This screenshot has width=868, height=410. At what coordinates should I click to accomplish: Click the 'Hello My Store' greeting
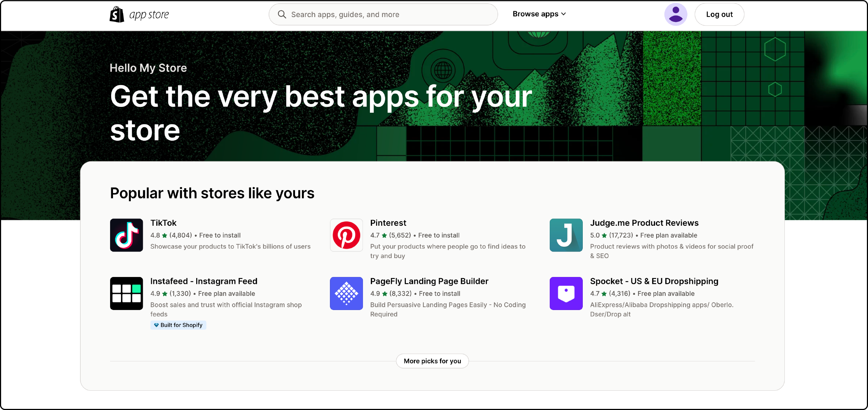point(148,68)
